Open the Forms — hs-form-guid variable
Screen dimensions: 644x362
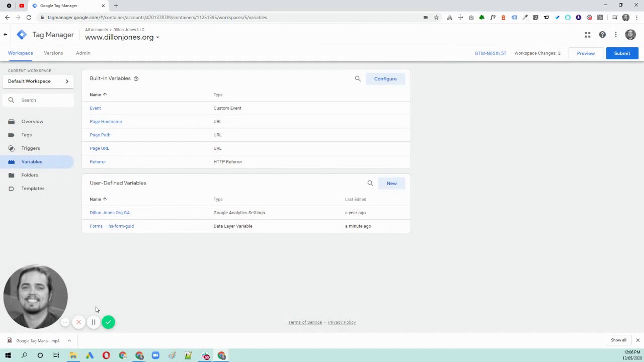click(x=112, y=226)
